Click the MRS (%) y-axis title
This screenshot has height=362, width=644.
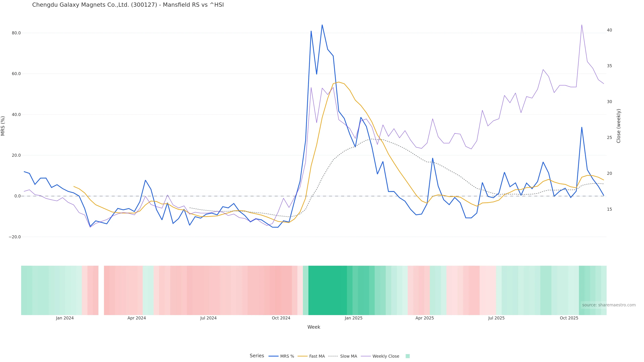point(3,126)
